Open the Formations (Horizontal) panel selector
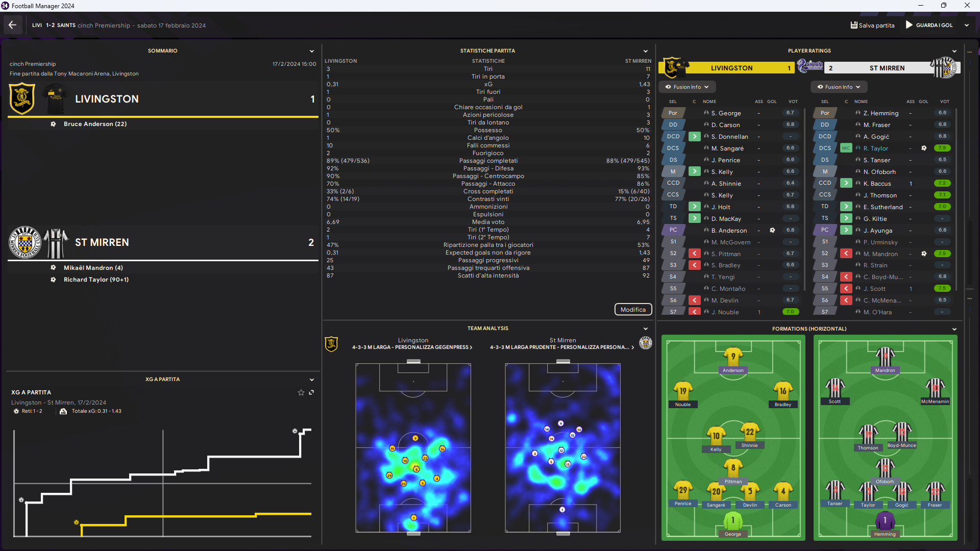Viewport: 980px width, 551px height. pos(954,329)
